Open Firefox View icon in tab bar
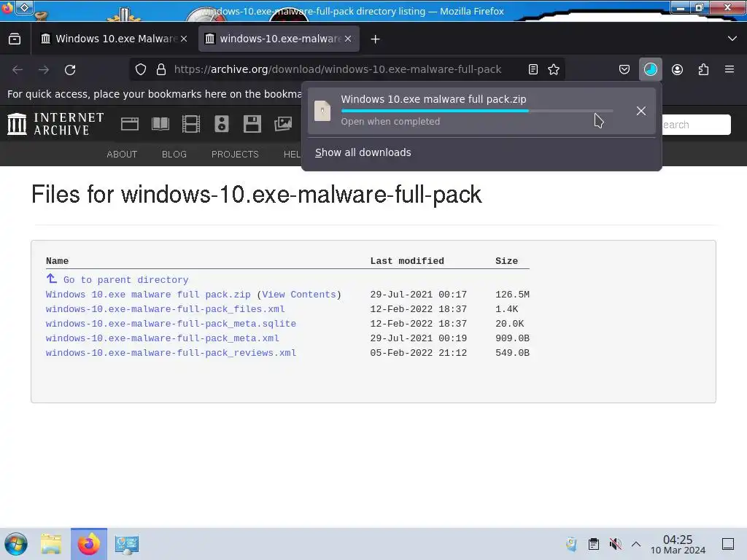Screen dimensions: 747x560 click(15, 39)
